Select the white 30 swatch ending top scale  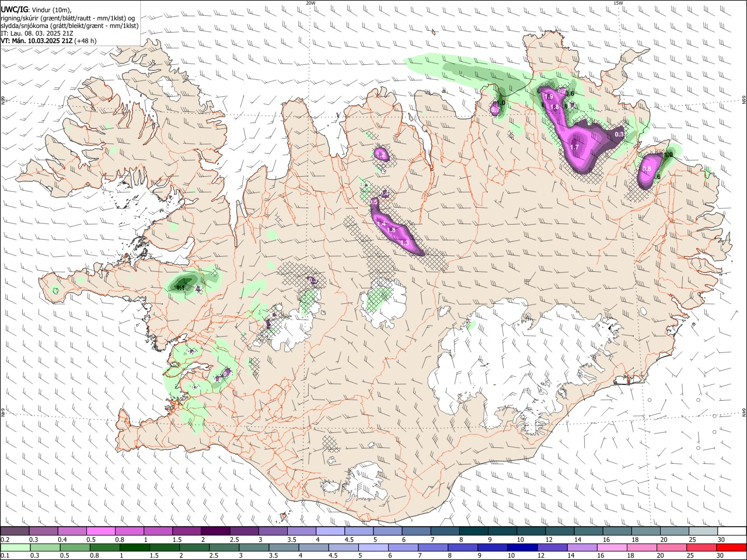click(732, 531)
